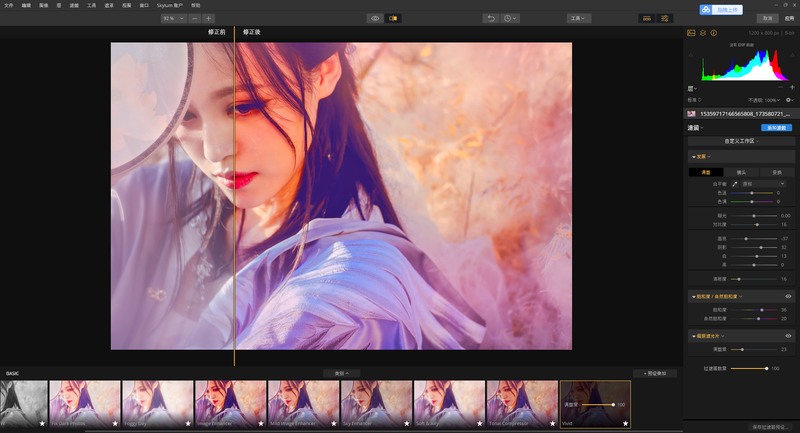Click the add presets button
The height and width of the screenshot is (433, 800).
point(655,373)
